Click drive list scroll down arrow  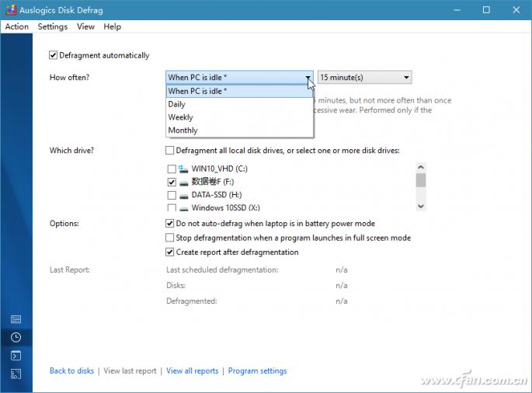pyautogui.click(x=421, y=206)
